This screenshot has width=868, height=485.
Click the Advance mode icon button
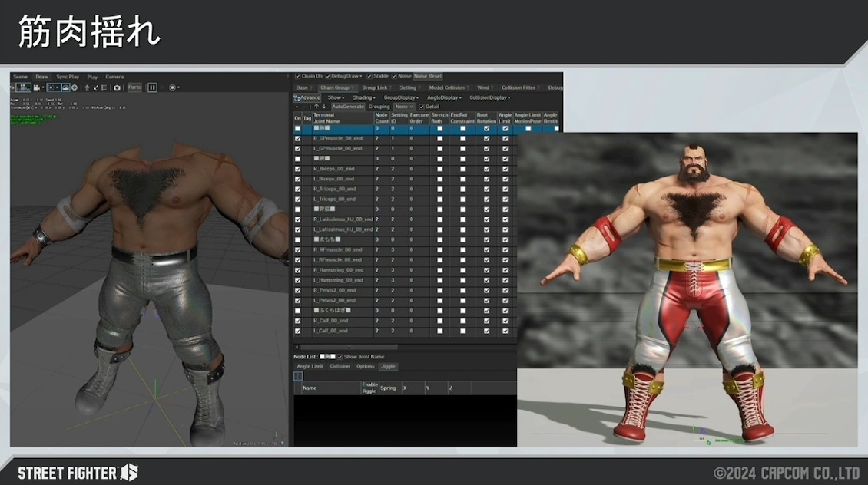[x=306, y=97]
